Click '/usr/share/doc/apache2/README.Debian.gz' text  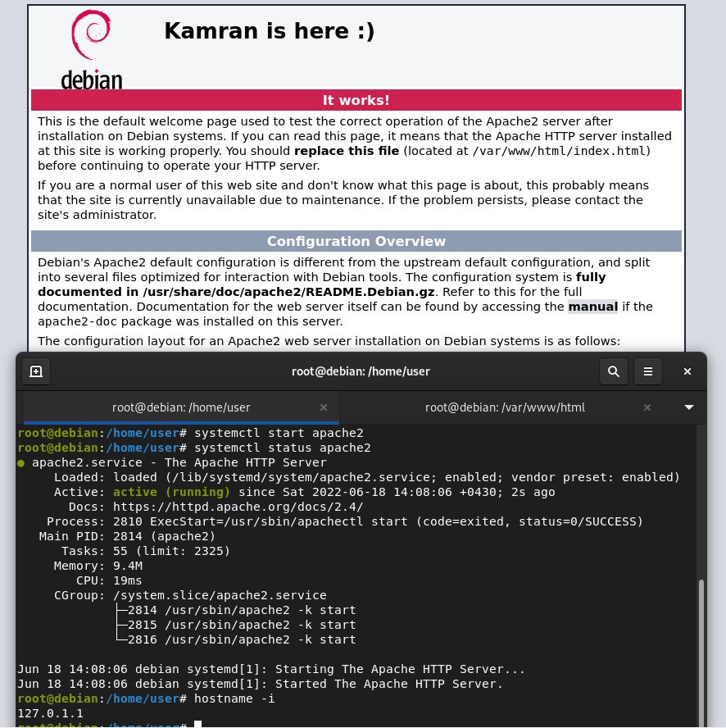pyautogui.click(x=288, y=292)
